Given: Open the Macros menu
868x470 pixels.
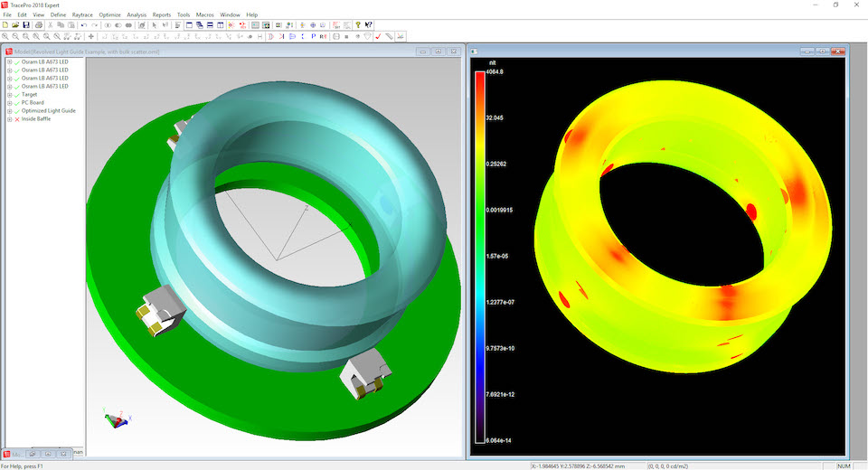Looking at the screenshot, I should coord(205,15).
